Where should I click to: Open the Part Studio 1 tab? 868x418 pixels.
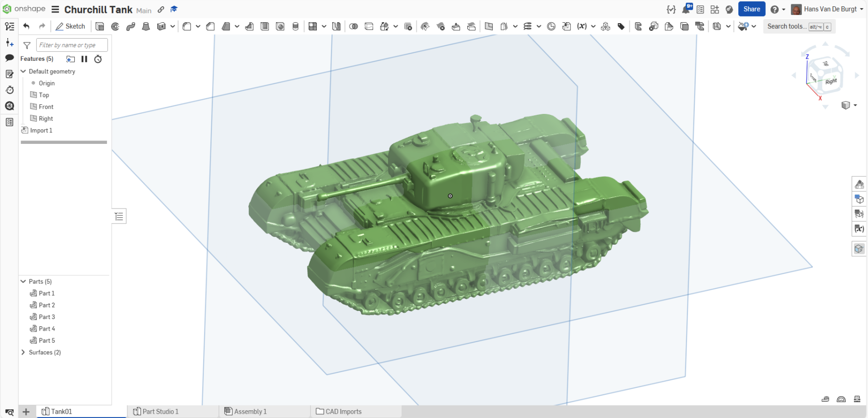(160, 412)
